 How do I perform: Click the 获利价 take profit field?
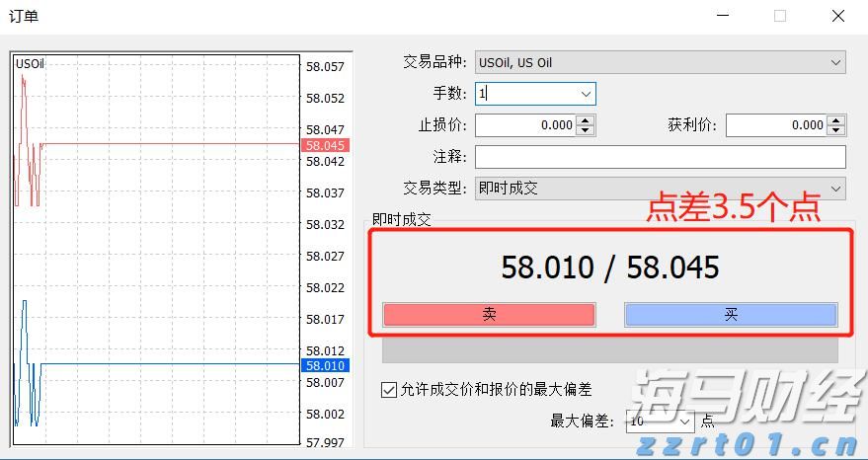[x=775, y=125]
